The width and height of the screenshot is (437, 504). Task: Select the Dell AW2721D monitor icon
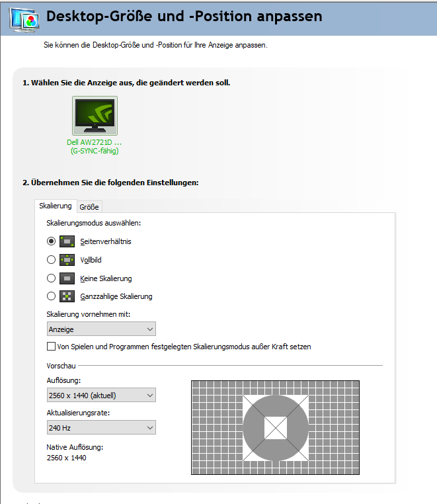pyautogui.click(x=95, y=116)
